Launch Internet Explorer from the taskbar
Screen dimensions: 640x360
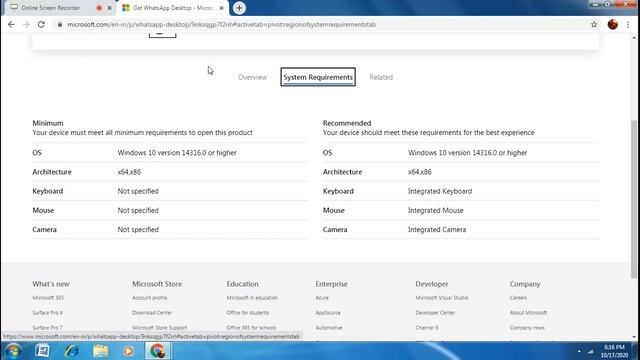[x=71, y=351]
